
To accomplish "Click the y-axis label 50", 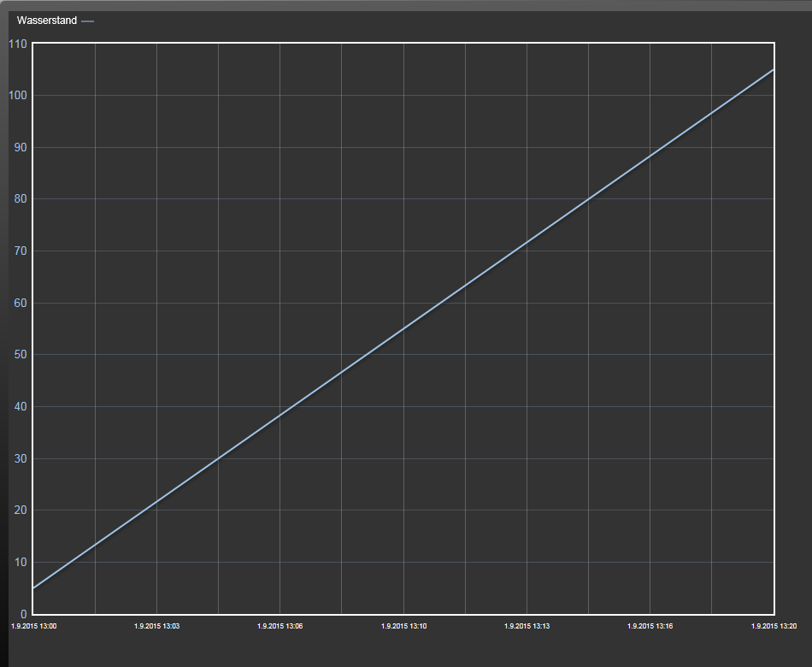I will point(21,355).
